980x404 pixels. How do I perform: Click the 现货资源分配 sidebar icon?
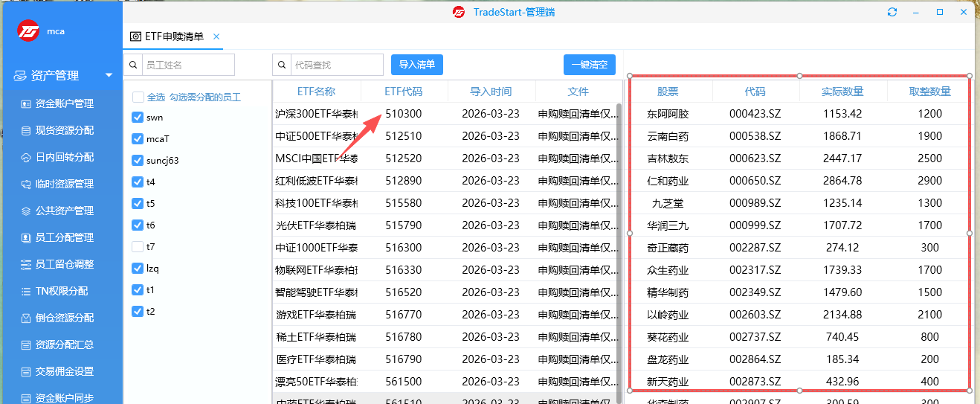(x=26, y=130)
